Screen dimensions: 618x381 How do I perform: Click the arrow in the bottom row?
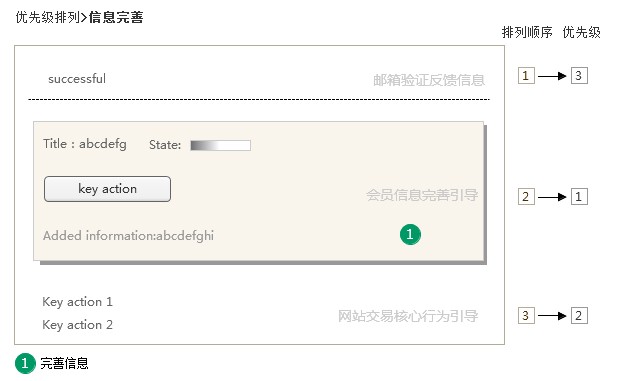(x=552, y=316)
